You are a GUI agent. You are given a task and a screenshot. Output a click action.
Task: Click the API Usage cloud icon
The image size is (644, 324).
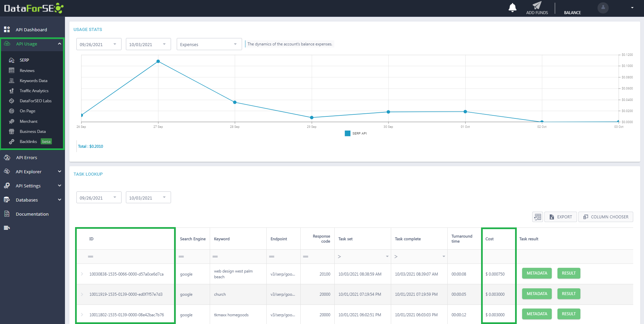7,44
